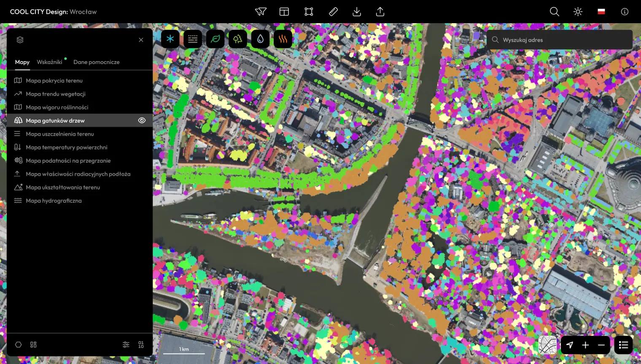The width and height of the screenshot is (641, 364).
Task: Open the magnifier search icon in header
Action: tap(555, 12)
